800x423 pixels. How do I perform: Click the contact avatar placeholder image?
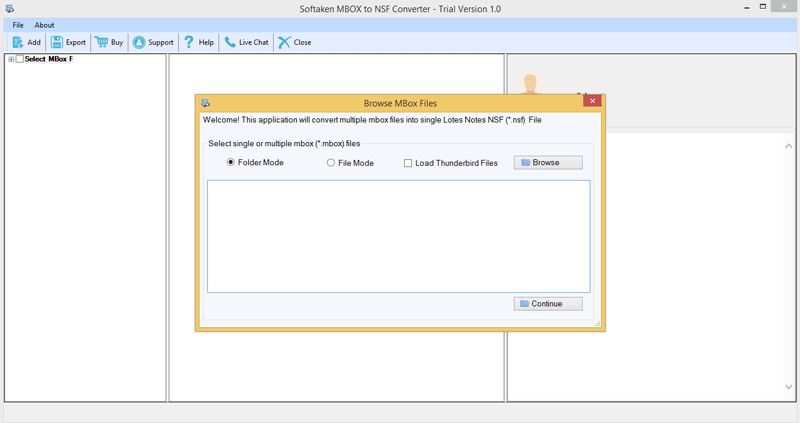pyautogui.click(x=530, y=83)
